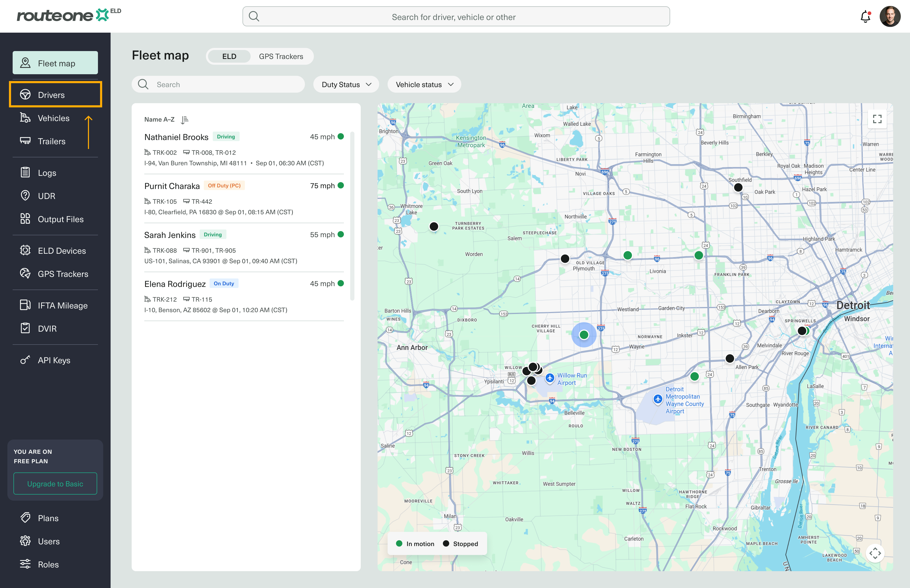910x588 pixels.
Task: Click the Upgrade to Basic button
Action: [55, 484]
